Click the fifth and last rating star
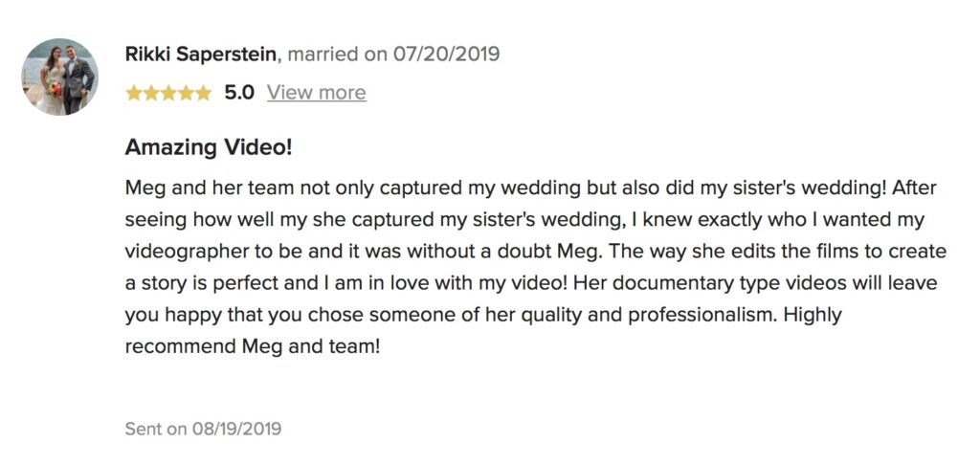 click(x=203, y=93)
